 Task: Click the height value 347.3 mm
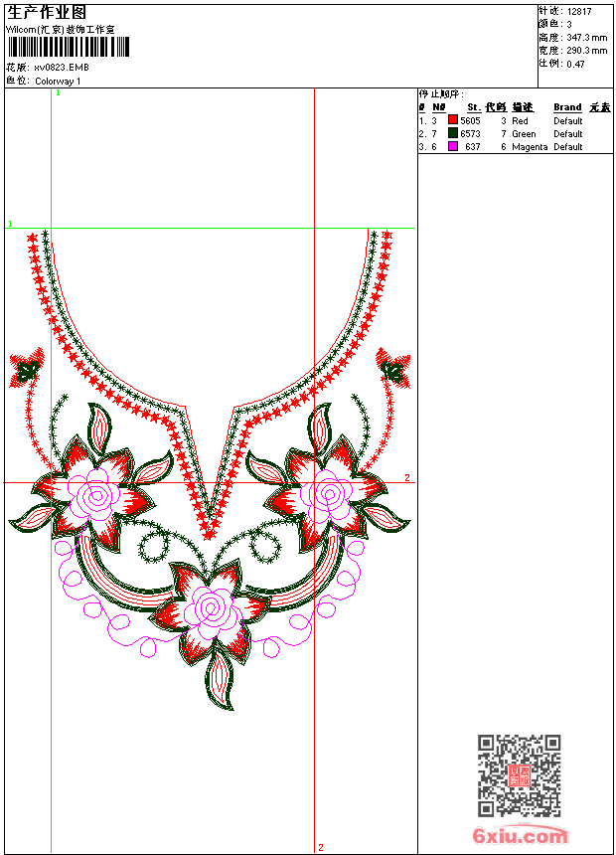587,38
